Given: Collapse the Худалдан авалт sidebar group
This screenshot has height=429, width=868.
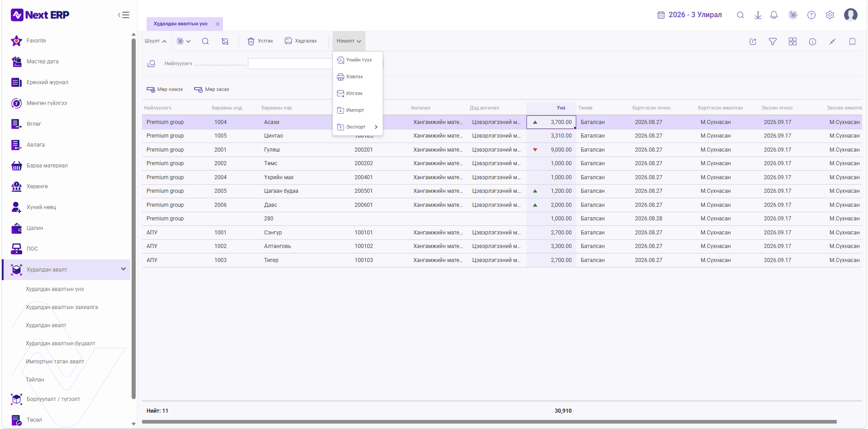Looking at the screenshot, I should coord(123,269).
